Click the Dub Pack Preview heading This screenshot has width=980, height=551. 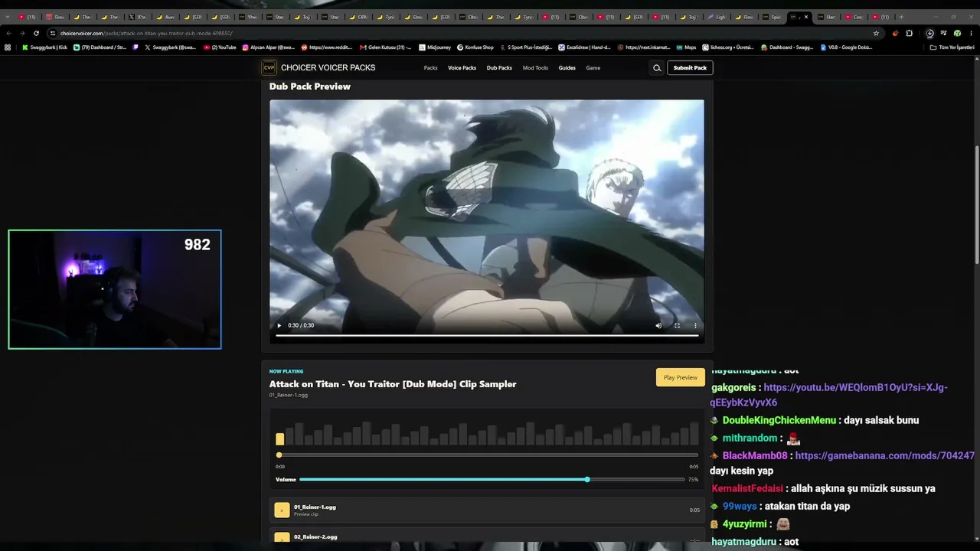click(x=310, y=86)
